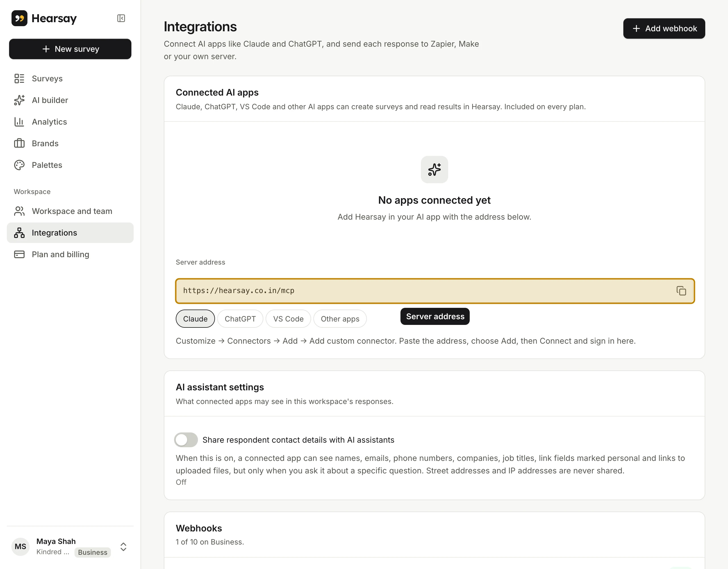Click the Integrations network icon
This screenshot has width=728, height=569.
(19, 233)
